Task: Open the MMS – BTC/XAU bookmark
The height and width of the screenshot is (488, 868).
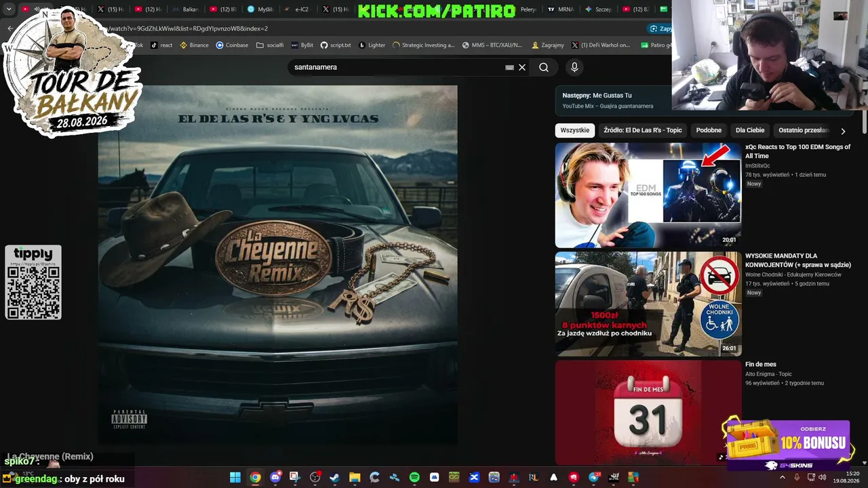Action: [x=492, y=45]
